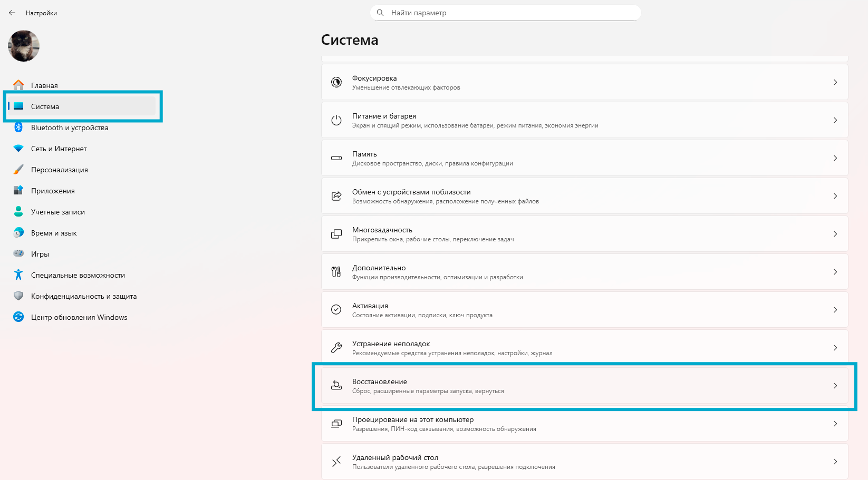Open Проецирование на этот компьютер chevron

tap(835, 424)
